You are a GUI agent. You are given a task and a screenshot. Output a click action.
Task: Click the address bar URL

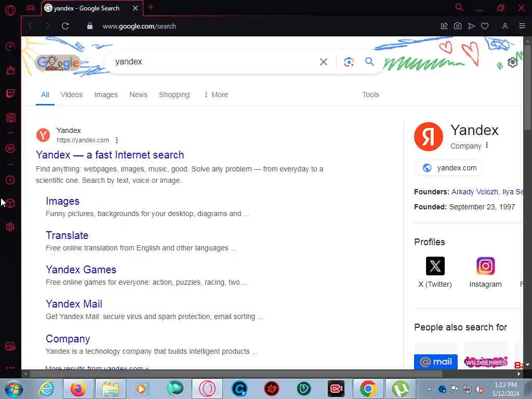click(139, 26)
